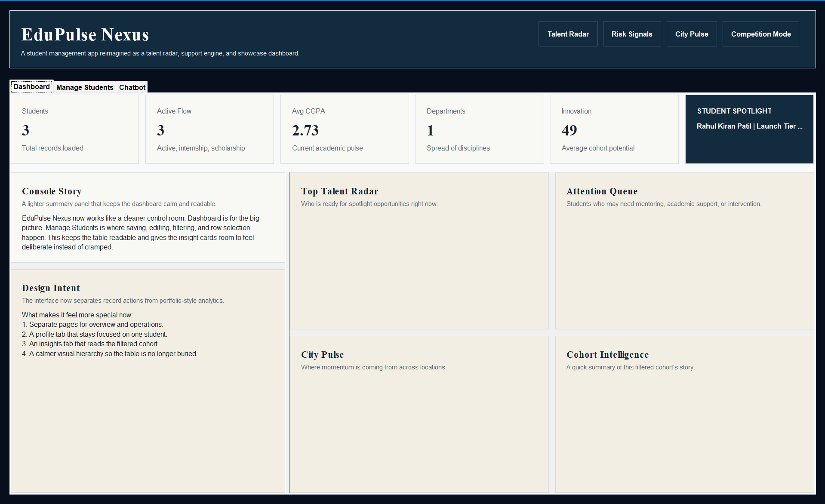Click Rahul Kiran Patil spotlight text

[x=749, y=126]
